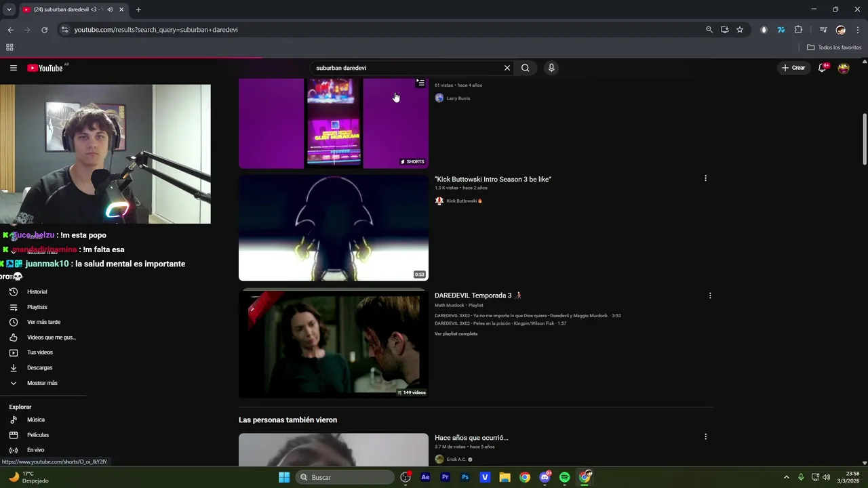Screen dimensions: 868x488
Task: Open the YouTube hamburger guide menu
Action: [13, 68]
